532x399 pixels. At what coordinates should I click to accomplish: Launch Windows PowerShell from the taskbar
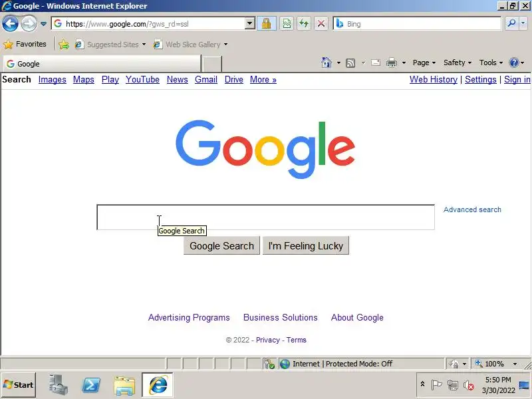pos(91,385)
